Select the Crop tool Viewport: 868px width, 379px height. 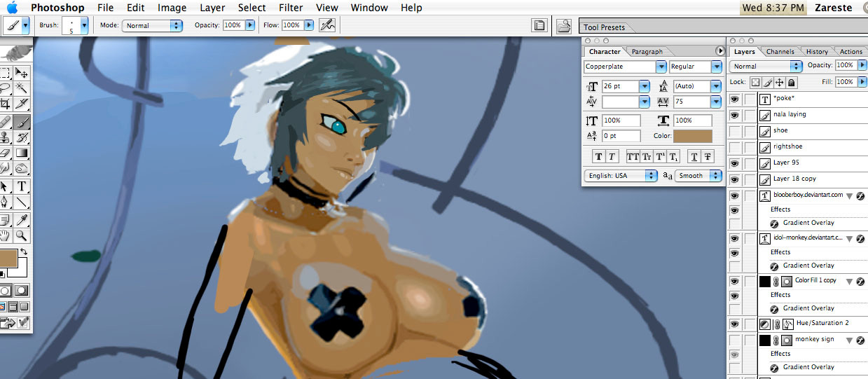[5, 104]
